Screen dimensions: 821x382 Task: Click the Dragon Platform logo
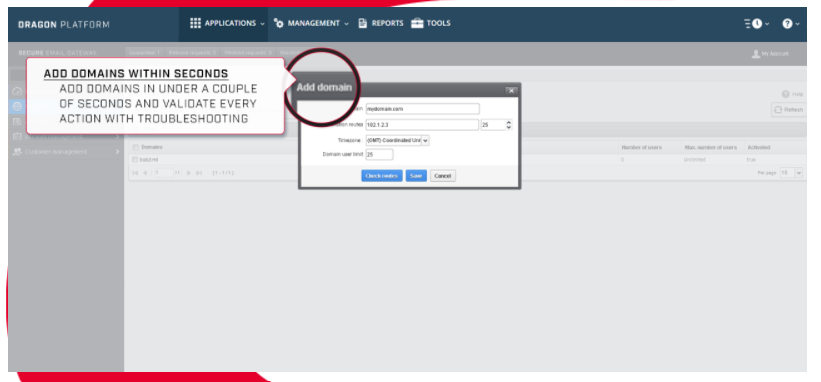pos(64,25)
